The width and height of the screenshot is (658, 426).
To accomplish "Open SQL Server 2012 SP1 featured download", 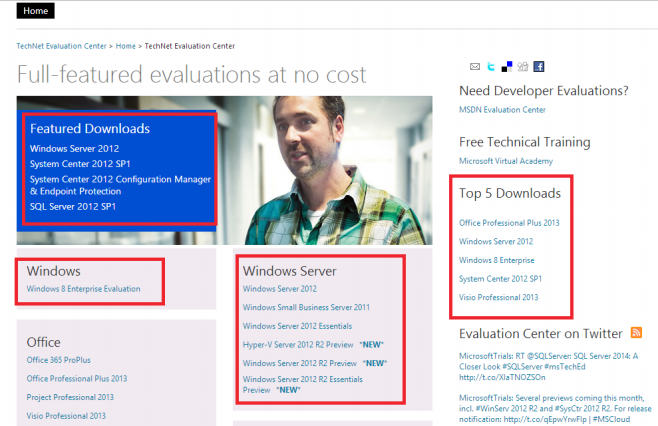I will coord(73,206).
